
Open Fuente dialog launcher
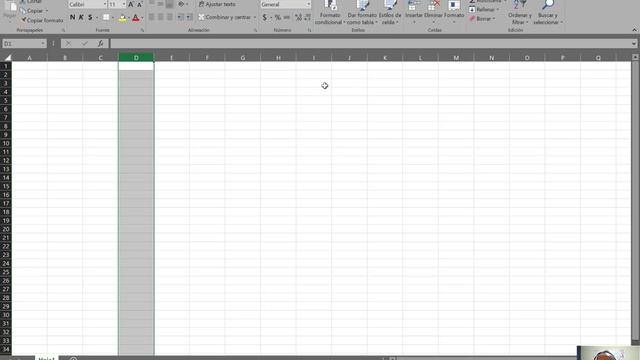(142, 30)
